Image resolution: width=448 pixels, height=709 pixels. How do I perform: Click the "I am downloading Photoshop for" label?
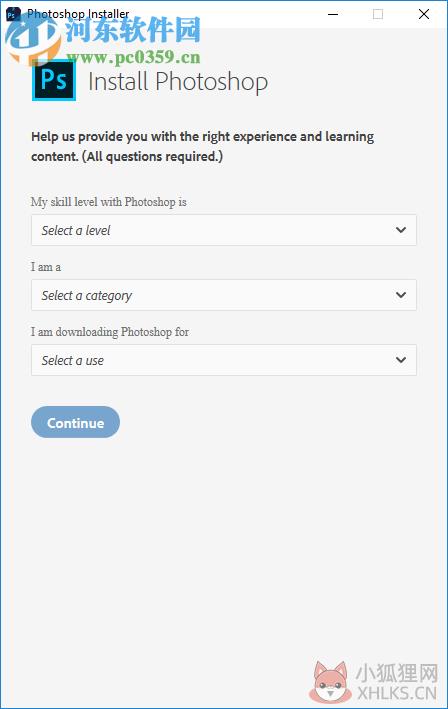click(x=110, y=332)
